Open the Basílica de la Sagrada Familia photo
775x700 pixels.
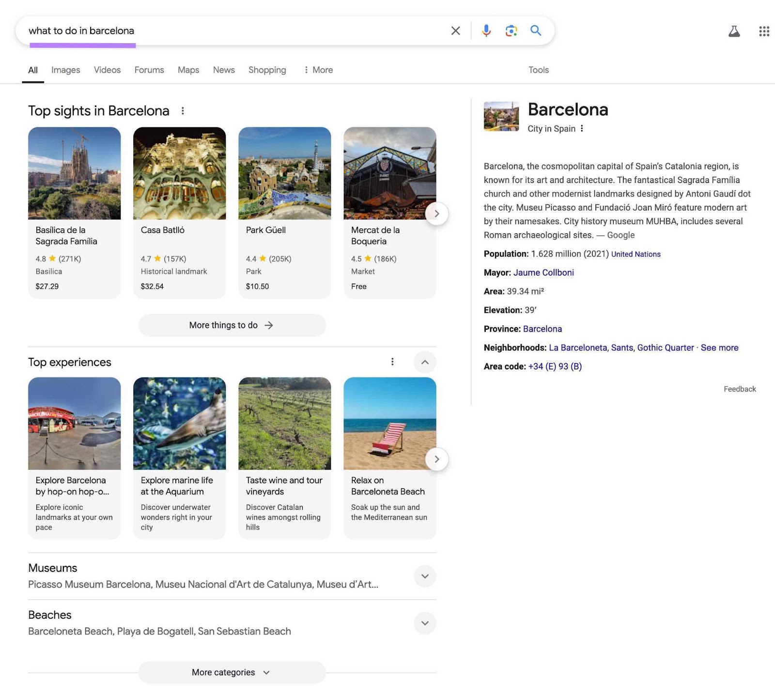tap(74, 173)
